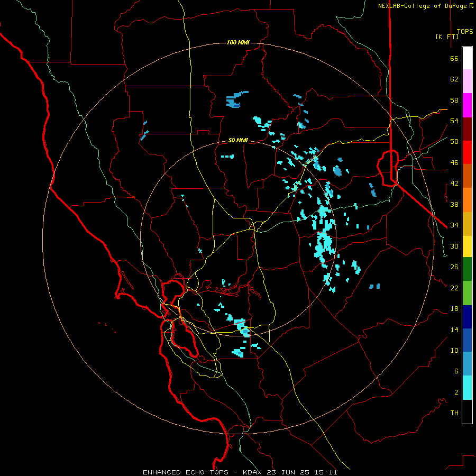Click the 14 legend value
Viewport: 476px width, 476px height.
click(454, 329)
